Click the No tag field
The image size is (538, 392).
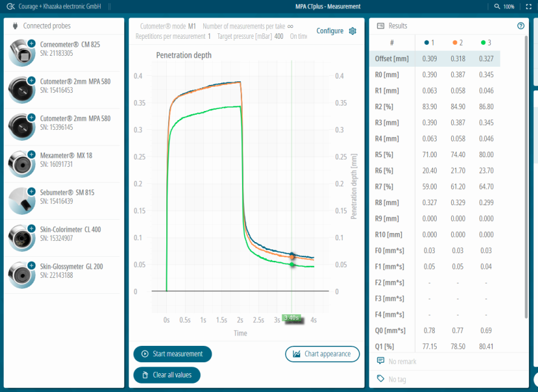397,379
